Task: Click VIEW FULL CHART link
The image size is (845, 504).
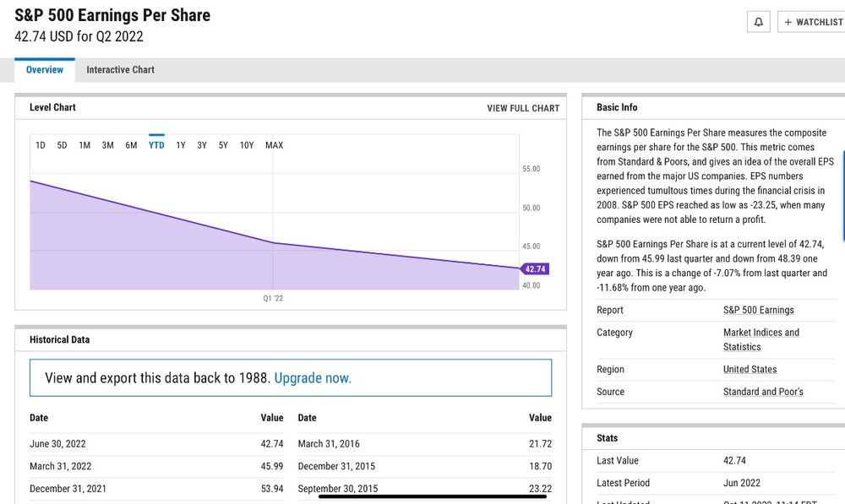Action: pos(523,108)
